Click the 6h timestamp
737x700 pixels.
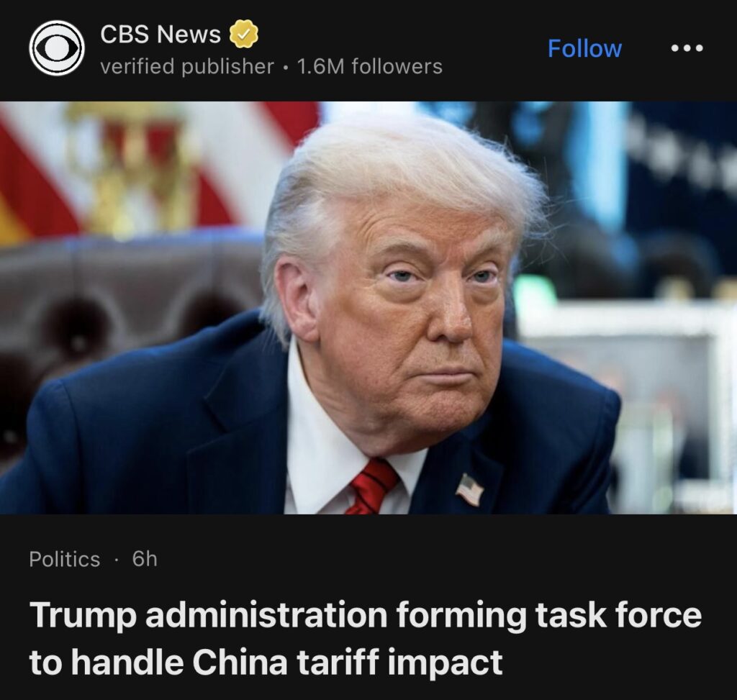(145, 559)
